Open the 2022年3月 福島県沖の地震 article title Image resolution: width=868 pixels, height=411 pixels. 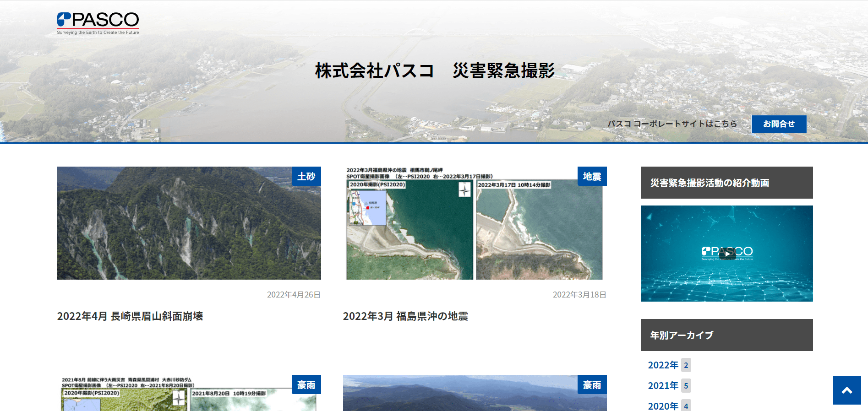coord(405,316)
